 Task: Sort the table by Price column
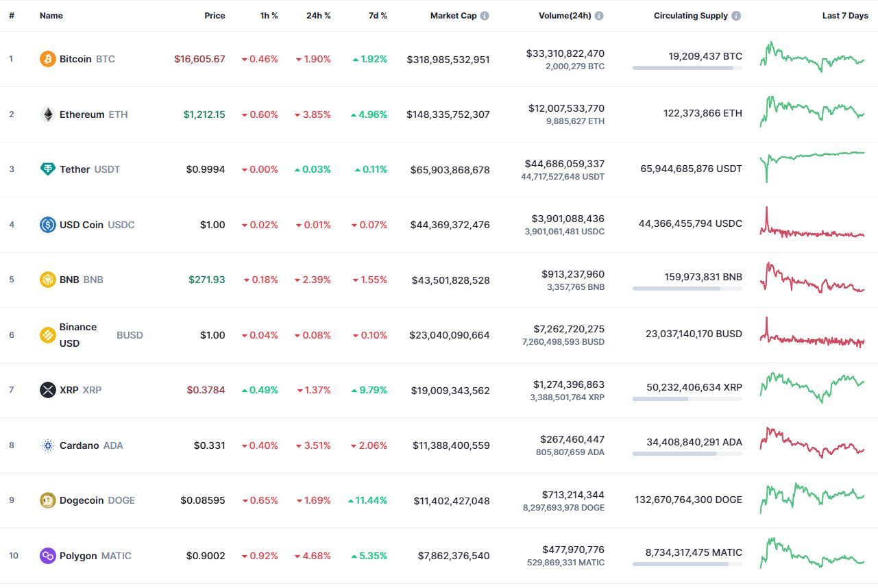click(x=215, y=16)
